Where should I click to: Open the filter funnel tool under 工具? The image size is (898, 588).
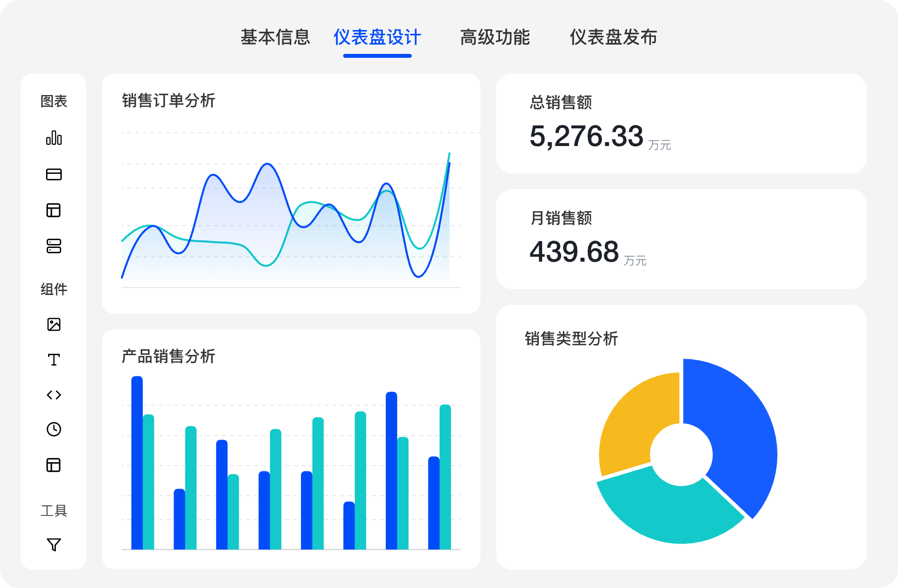point(54,544)
